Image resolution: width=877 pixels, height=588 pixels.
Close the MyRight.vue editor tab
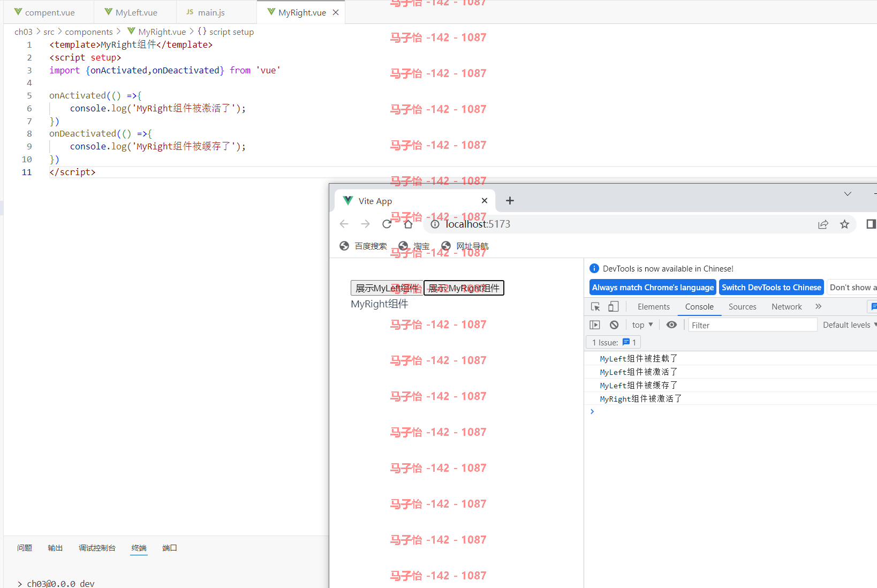(x=336, y=12)
